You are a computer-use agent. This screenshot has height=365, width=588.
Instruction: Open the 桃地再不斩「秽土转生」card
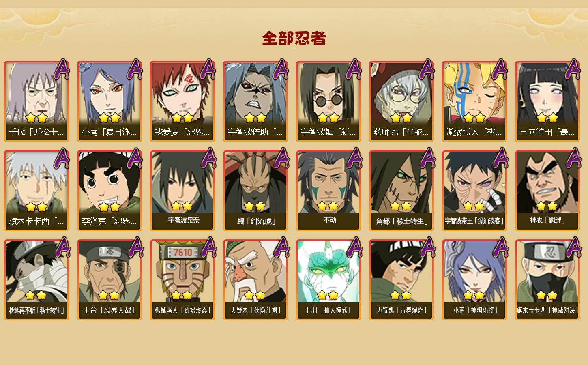tap(36, 280)
